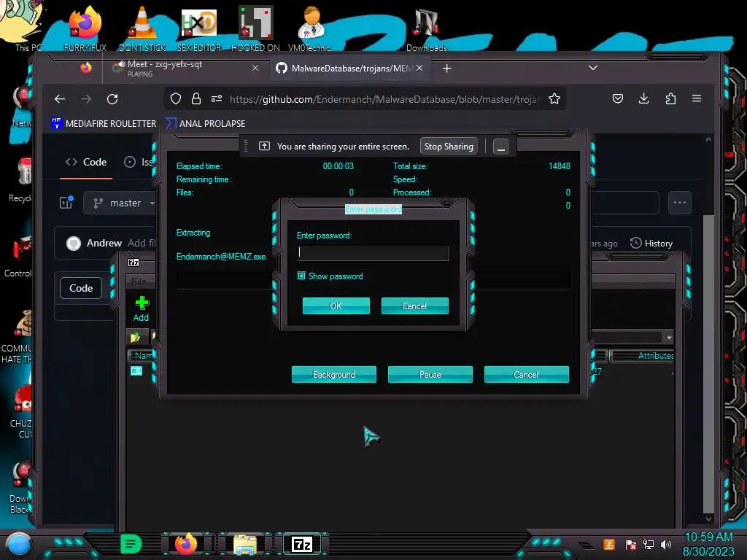Open the Downloads desktop shortcut
The height and width of the screenshot is (560, 747).
(426, 28)
